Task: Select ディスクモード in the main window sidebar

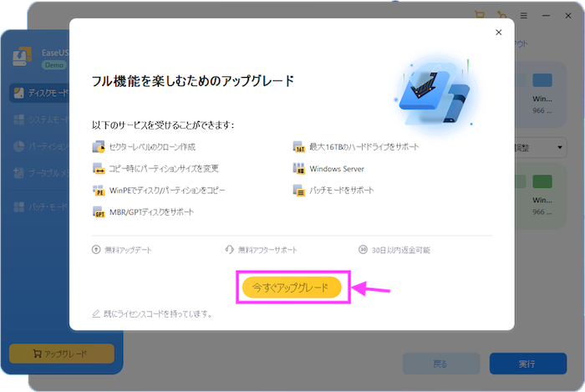Action: (x=39, y=93)
